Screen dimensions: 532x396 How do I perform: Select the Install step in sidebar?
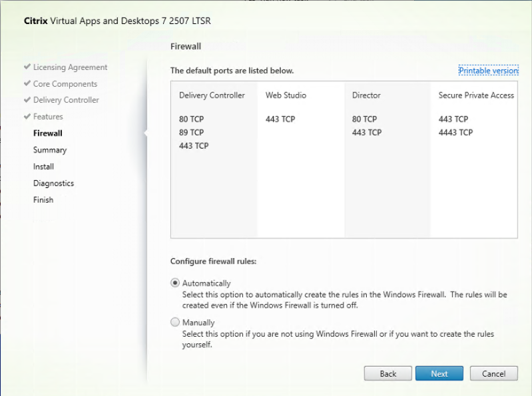(43, 167)
